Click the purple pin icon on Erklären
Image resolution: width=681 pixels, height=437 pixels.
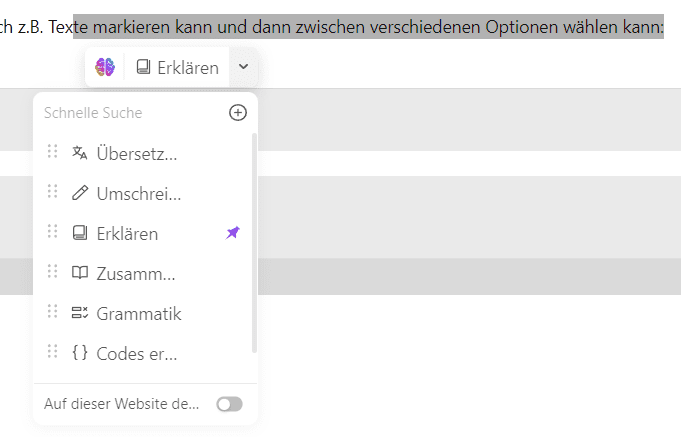(233, 233)
